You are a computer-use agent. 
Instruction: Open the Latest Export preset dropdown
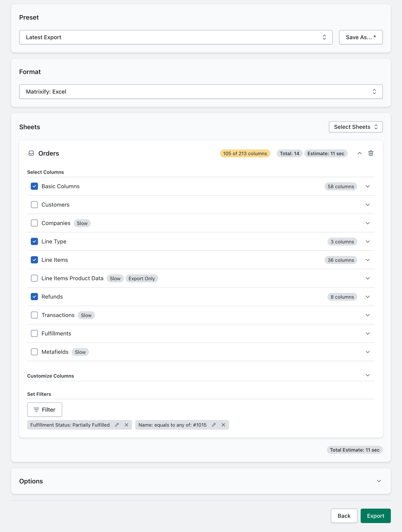point(176,37)
